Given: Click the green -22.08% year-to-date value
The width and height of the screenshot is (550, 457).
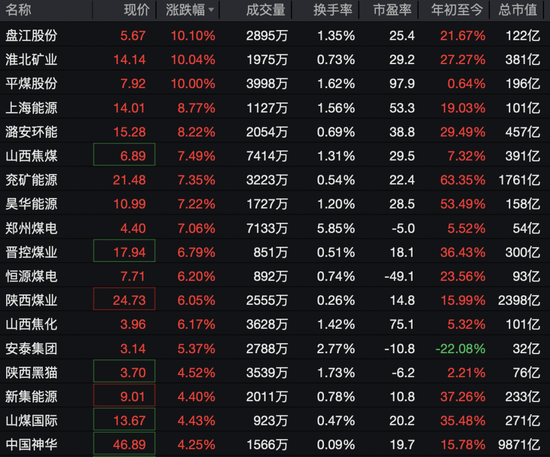Looking at the screenshot, I should click(x=460, y=349).
